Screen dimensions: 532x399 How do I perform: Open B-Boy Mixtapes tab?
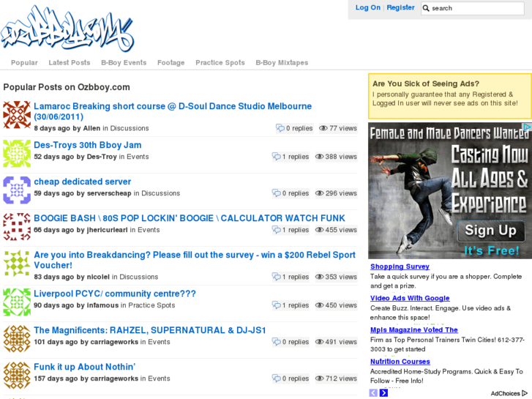[282, 62]
